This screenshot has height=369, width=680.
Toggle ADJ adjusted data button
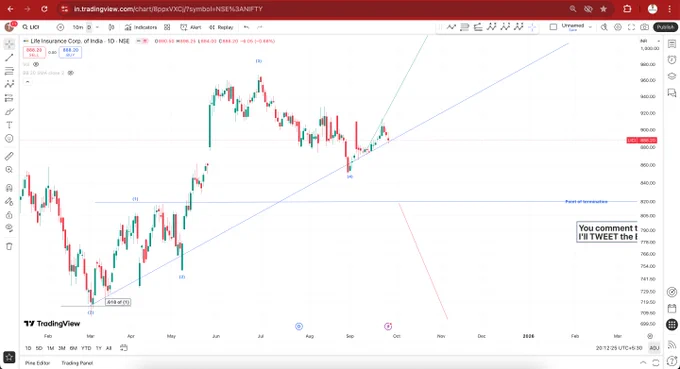[654, 348]
